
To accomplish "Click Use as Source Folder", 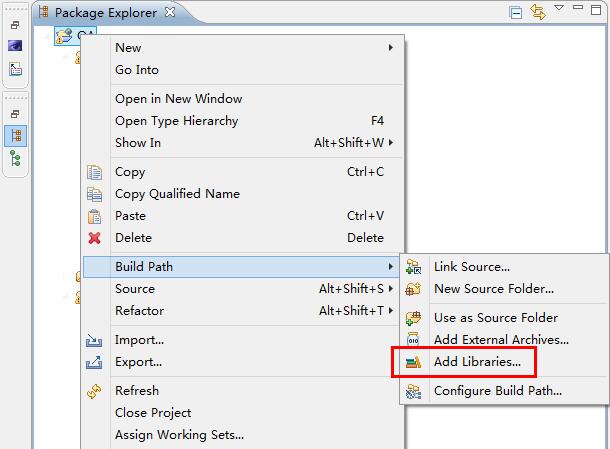I will pos(495,318).
